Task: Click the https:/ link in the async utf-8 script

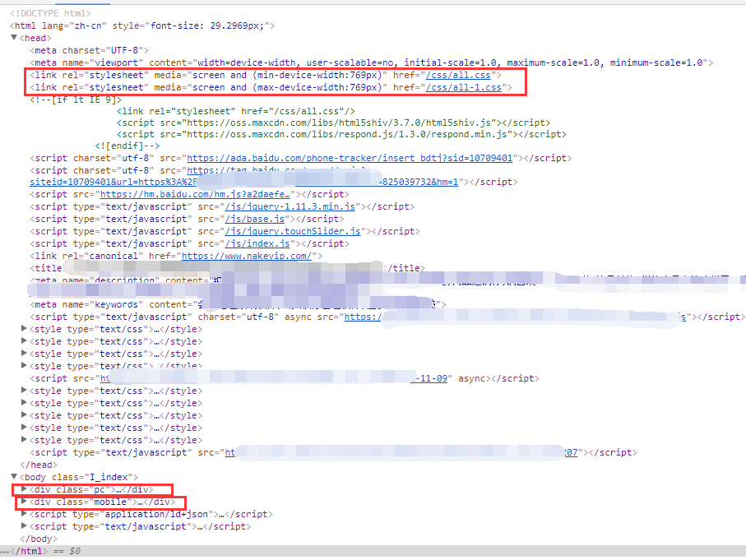Action: click(363, 317)
